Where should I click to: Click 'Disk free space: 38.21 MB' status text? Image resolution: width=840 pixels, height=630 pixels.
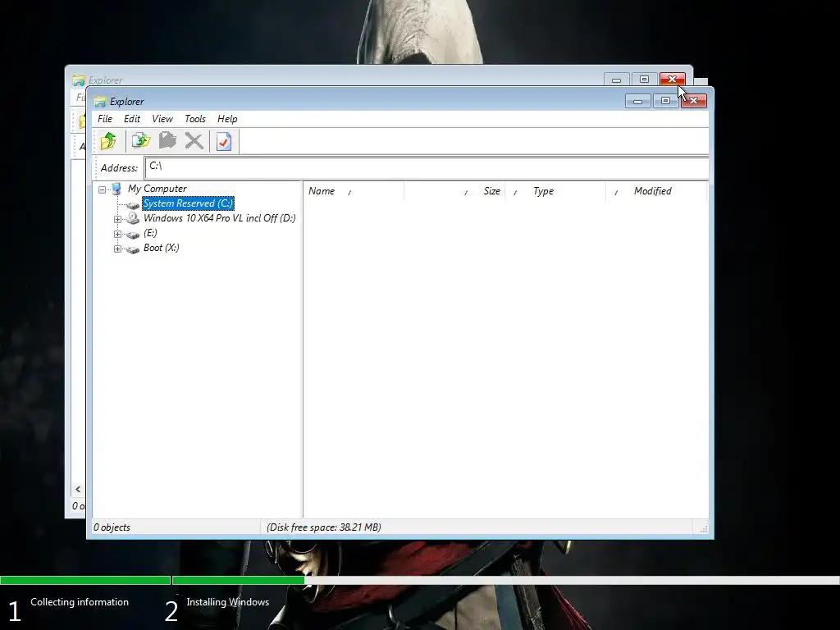tap(323, 527)
